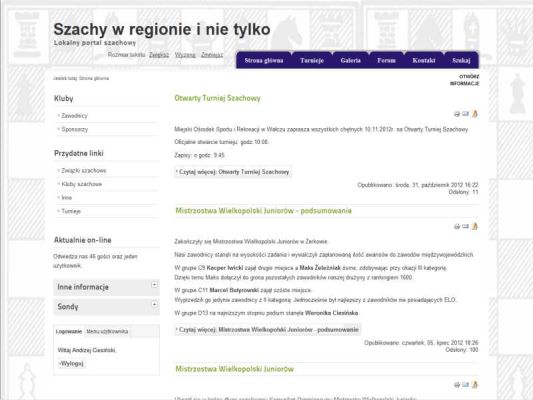The height and width of the screenshot is (400, 533).
Task: Open the Związki szachowe sidebar link
Action: click(x=84, y=171)
